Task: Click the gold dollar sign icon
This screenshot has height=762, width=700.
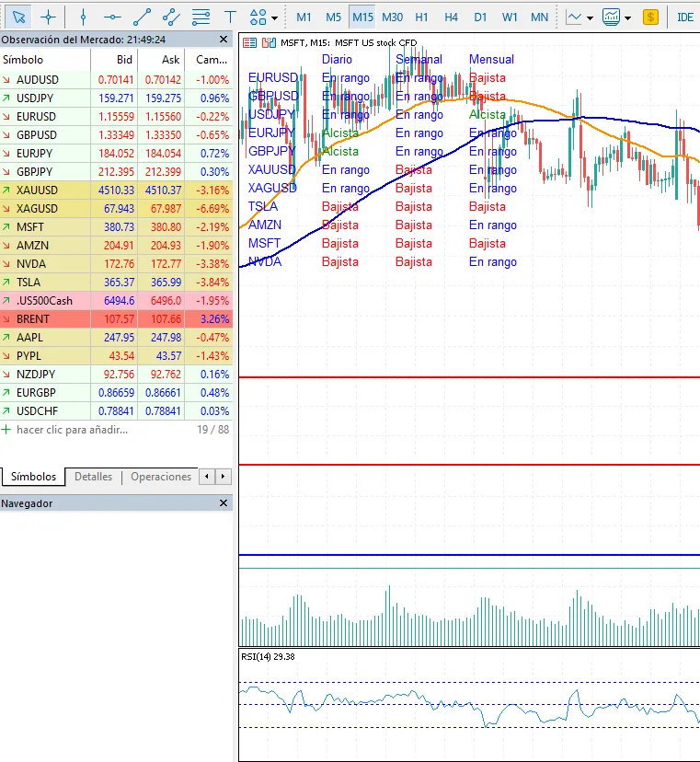Action: (x=650, y=17)
